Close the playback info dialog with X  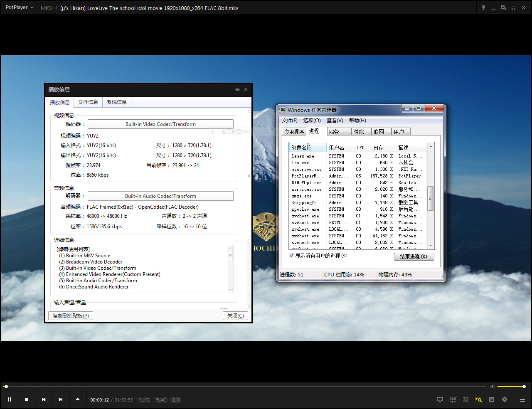[246, 89]
